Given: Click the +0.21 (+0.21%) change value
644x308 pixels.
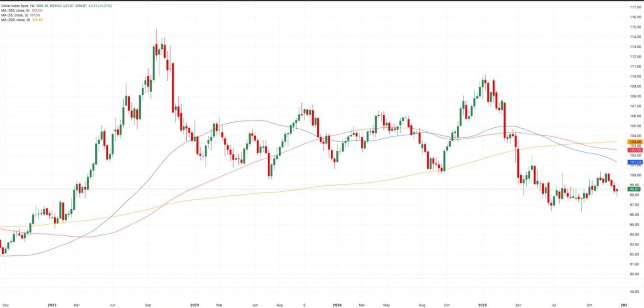Looking at the screenshot, I should (100, 6).
